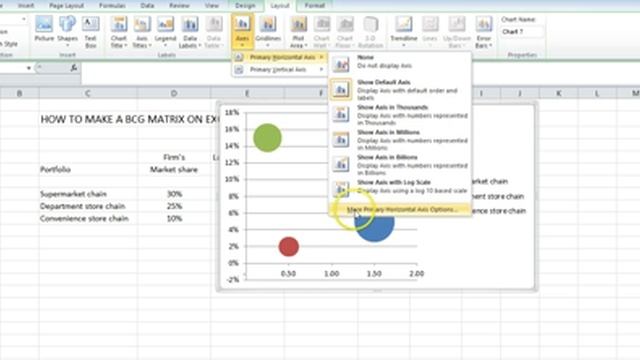
Task: Open the Plot Area options
Action: 298,32
